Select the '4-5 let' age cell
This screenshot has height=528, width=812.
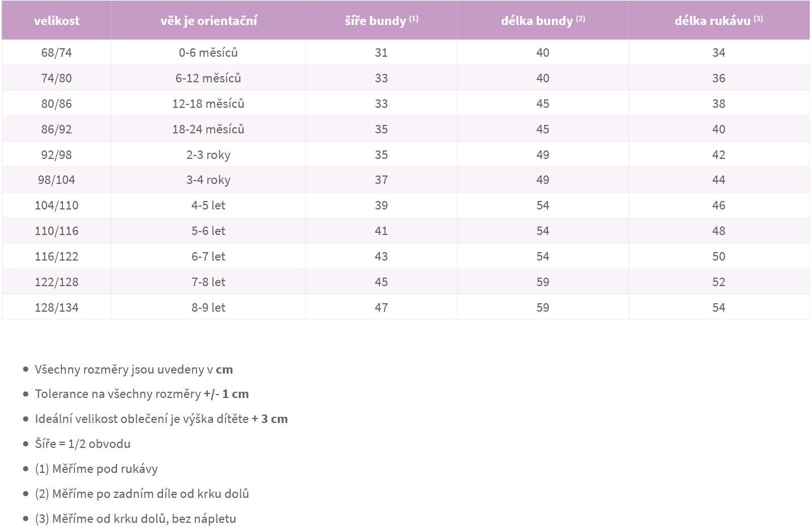(208, 205)
